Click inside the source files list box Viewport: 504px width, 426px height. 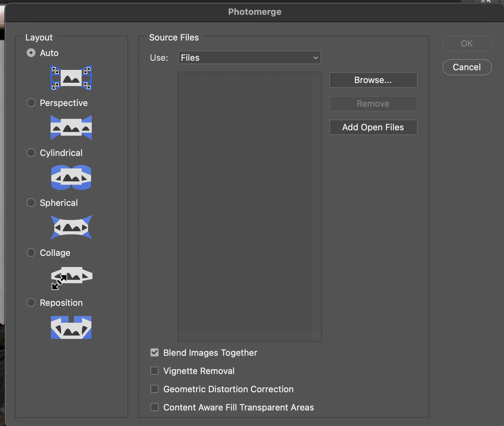coord(250,206)
